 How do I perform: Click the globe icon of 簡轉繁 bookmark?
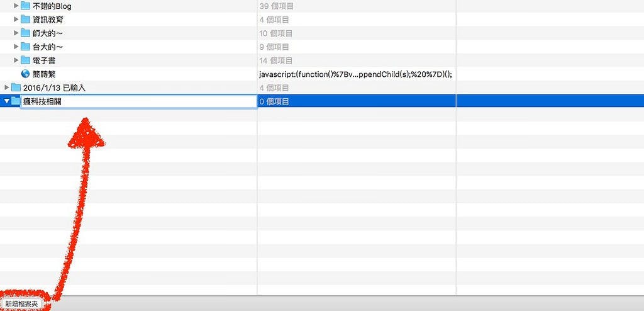(25, 74)
